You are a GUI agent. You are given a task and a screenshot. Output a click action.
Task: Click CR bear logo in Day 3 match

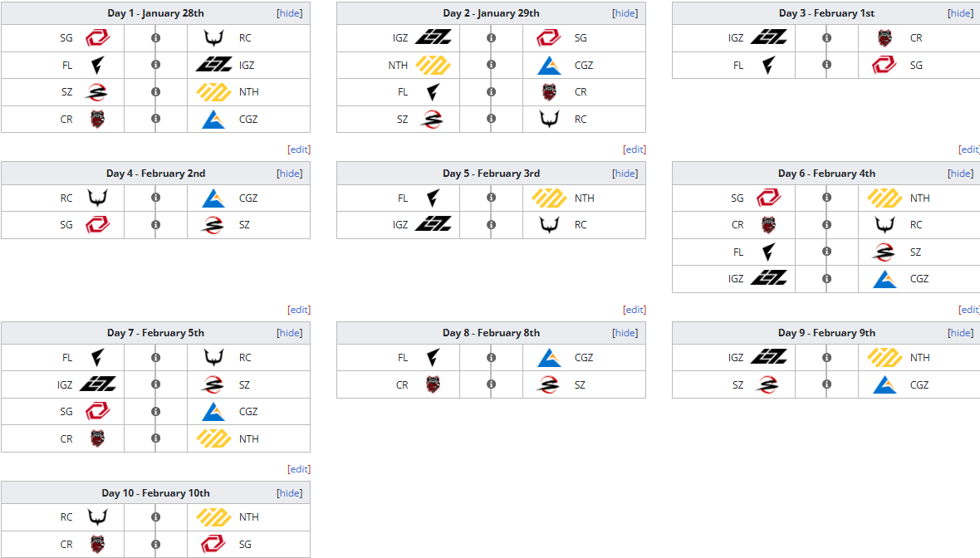(884, 38)
